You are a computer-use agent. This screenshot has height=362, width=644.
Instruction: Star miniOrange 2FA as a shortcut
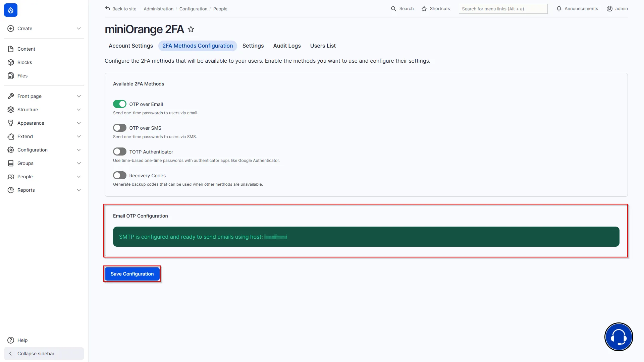191,29
